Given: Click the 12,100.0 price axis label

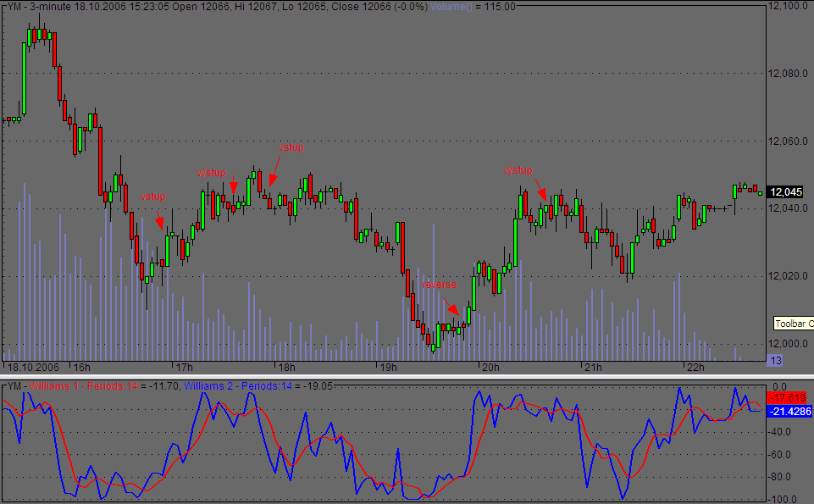Looking at the screenshot, I should tap(788, 6).
